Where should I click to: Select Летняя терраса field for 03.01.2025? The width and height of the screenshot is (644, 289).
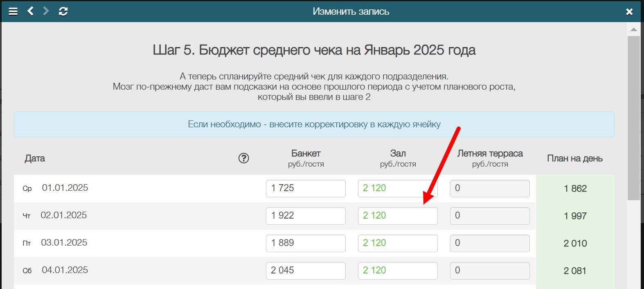coord(489,243)
